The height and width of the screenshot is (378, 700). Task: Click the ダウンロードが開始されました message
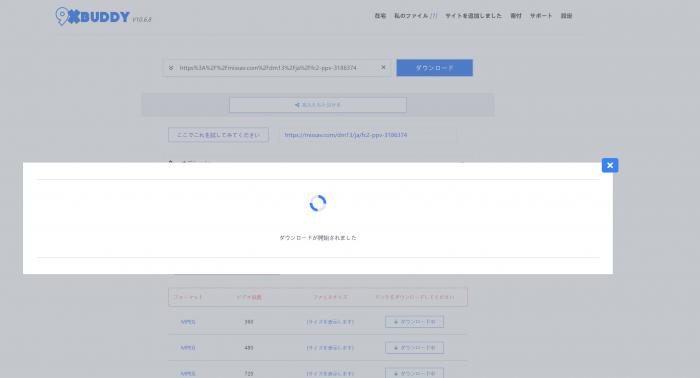(318, 238)
